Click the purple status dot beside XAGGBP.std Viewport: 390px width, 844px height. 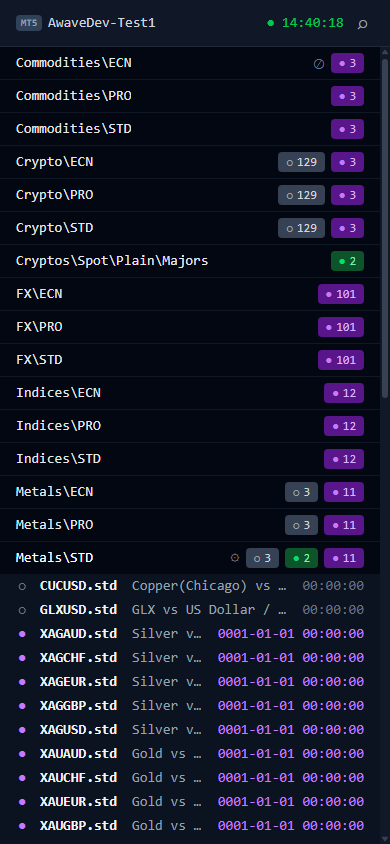(22, 706)
